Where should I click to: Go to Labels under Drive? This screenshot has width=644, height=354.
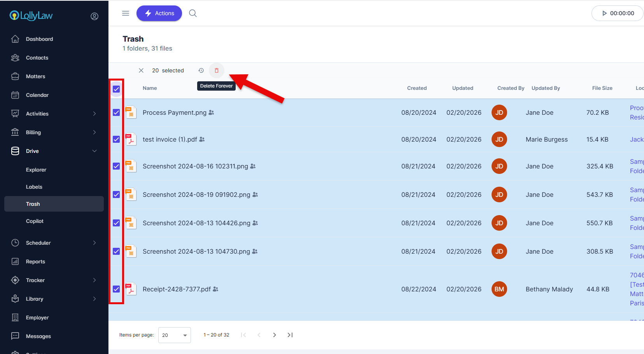point(34,187)
